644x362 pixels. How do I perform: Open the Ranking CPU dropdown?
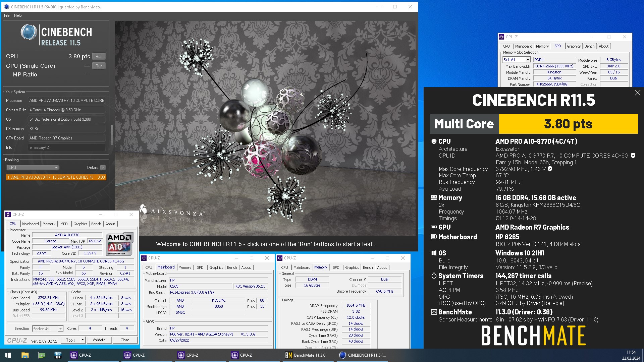tap(33, 168)
